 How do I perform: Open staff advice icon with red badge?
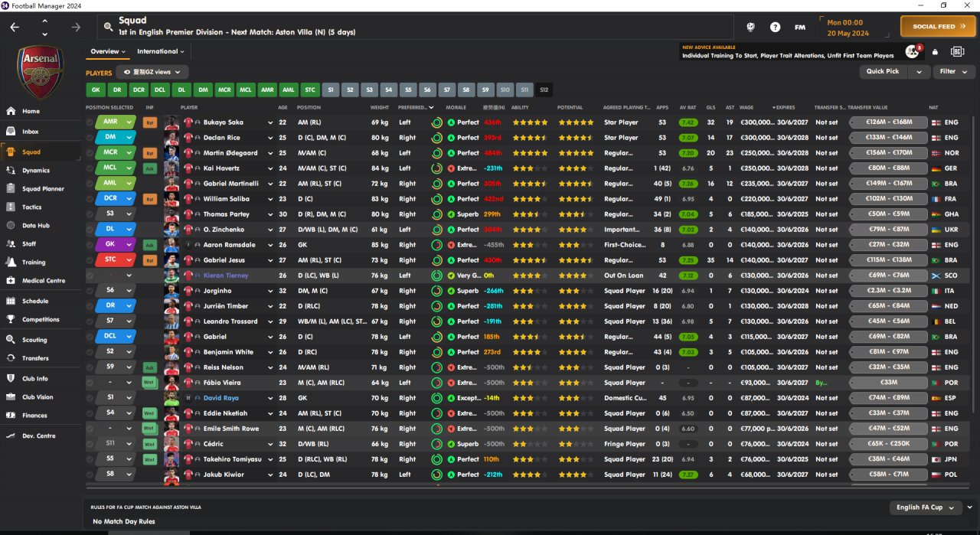point(912,51)
